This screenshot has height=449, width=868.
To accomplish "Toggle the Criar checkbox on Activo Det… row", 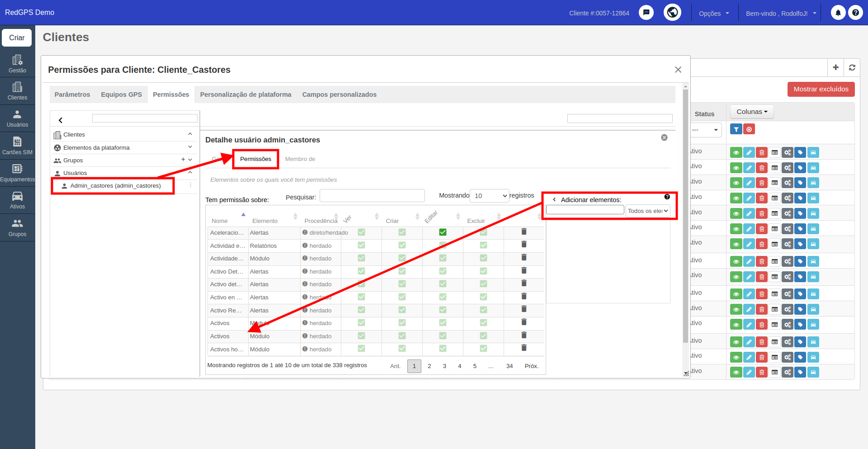I will [x=402, y=271].
